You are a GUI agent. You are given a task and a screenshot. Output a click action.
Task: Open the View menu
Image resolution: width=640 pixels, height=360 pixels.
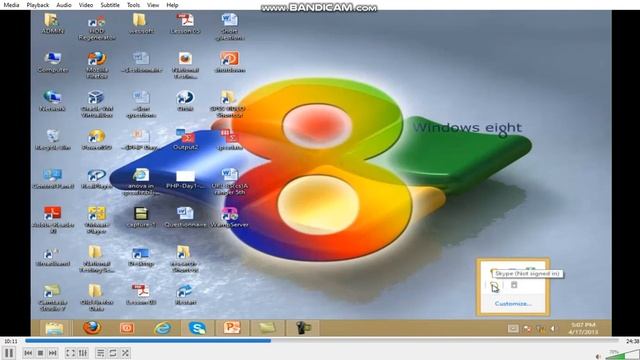[153, 5]
